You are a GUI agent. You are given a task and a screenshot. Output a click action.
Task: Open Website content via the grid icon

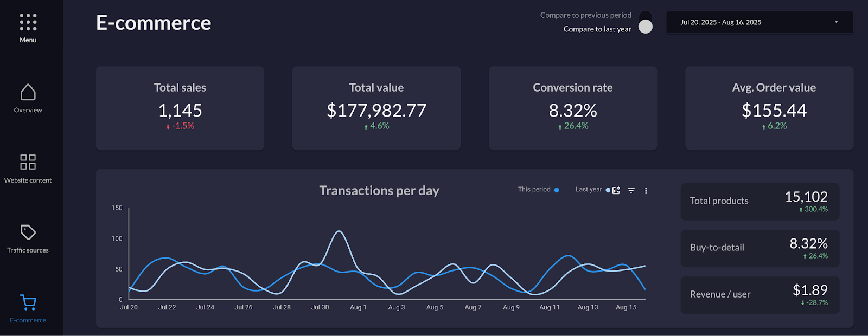coord(28,162)
